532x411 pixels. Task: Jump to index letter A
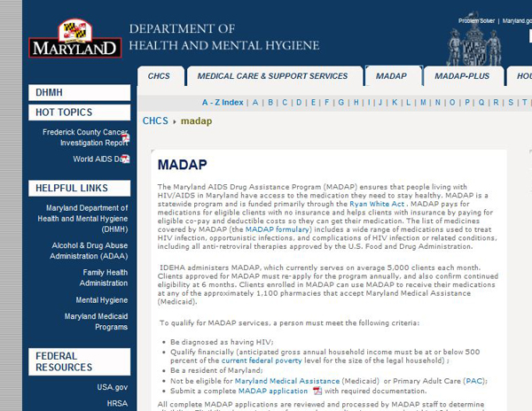coord(255,103)
